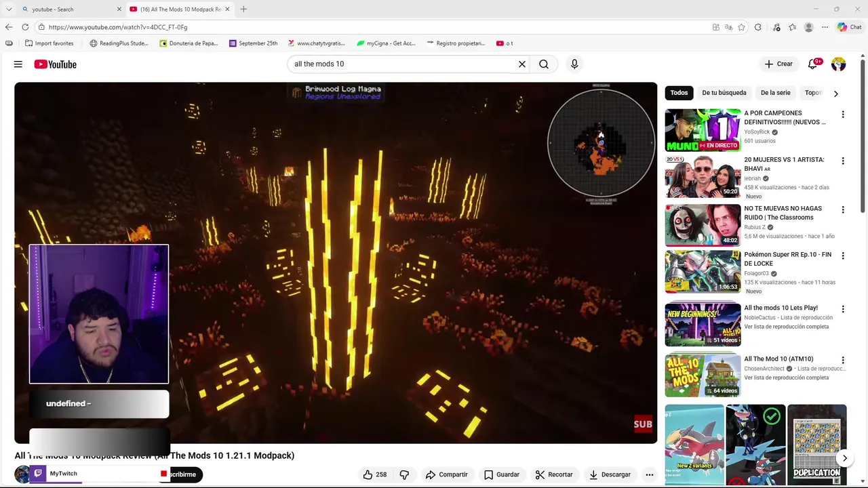Open the browser extensions puzzle icon
The image size is (868, 488).
(758, 27)
